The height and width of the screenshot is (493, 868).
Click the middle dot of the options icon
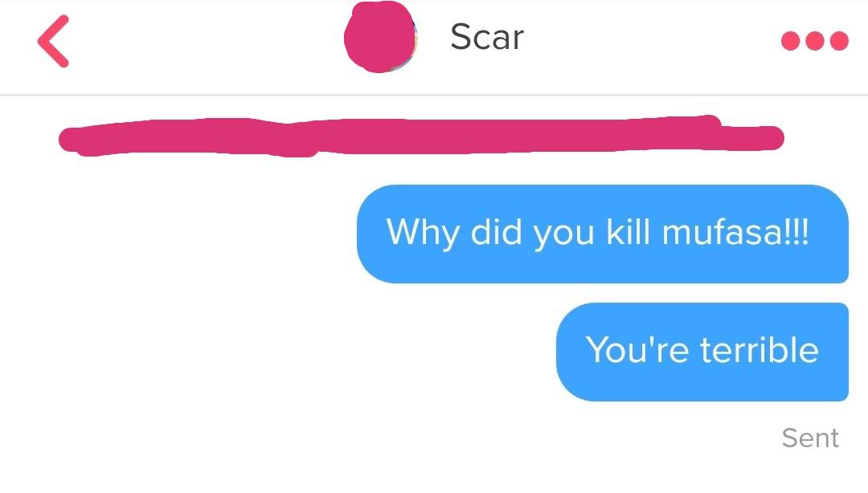click(814, 41)
